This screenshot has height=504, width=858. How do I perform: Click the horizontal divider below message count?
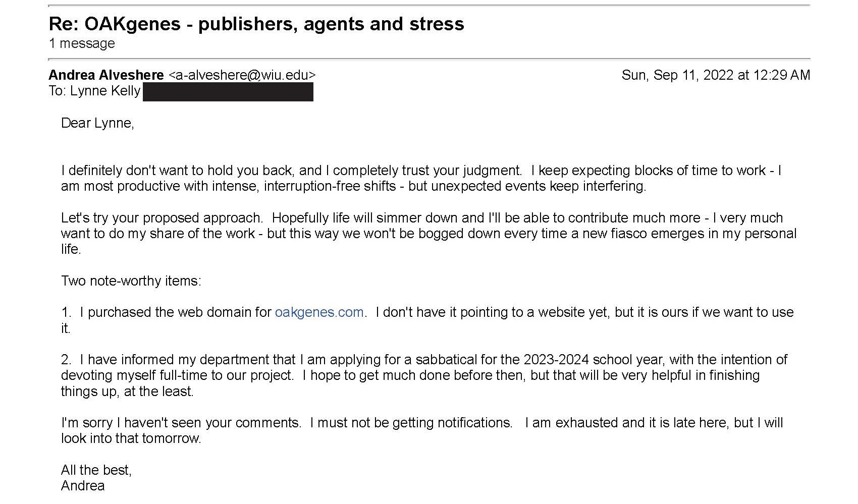(429, 59)
